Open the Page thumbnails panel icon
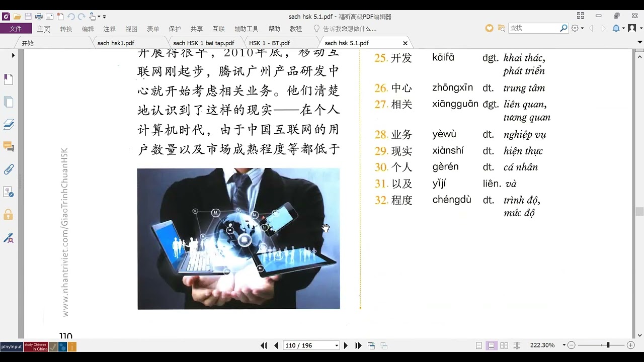This screenshot has height=362, width=644. [x=9, y=102]
